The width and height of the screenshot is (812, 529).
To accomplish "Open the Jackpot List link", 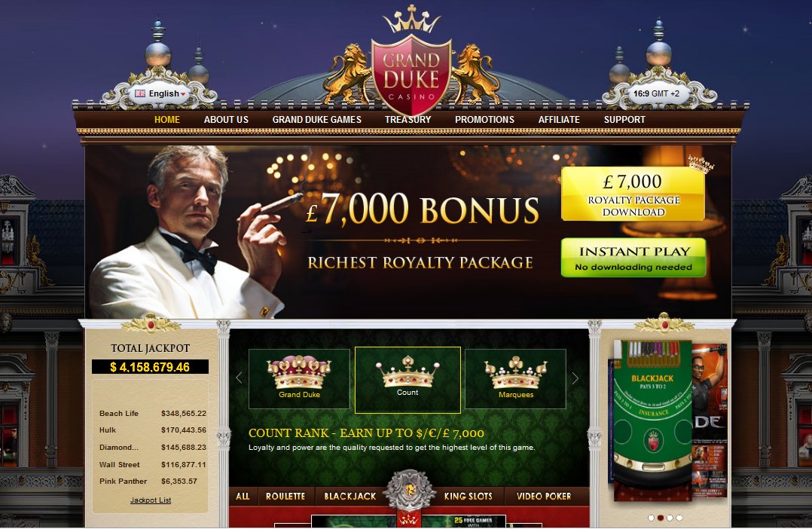I will coord(151,500).
